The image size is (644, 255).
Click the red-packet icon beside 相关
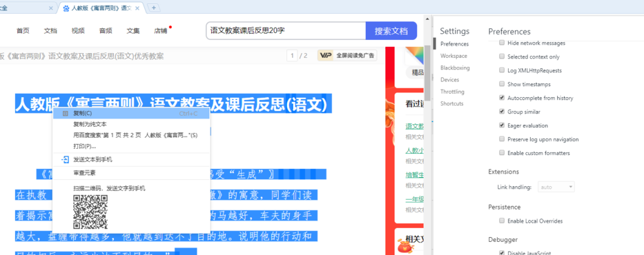point(404,246)
